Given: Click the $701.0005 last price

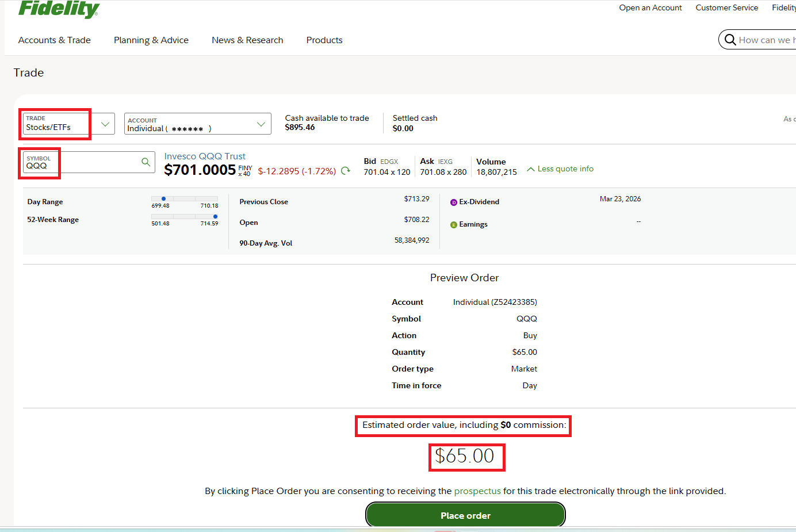Looking at the screenshot, I should click(200, 170).
